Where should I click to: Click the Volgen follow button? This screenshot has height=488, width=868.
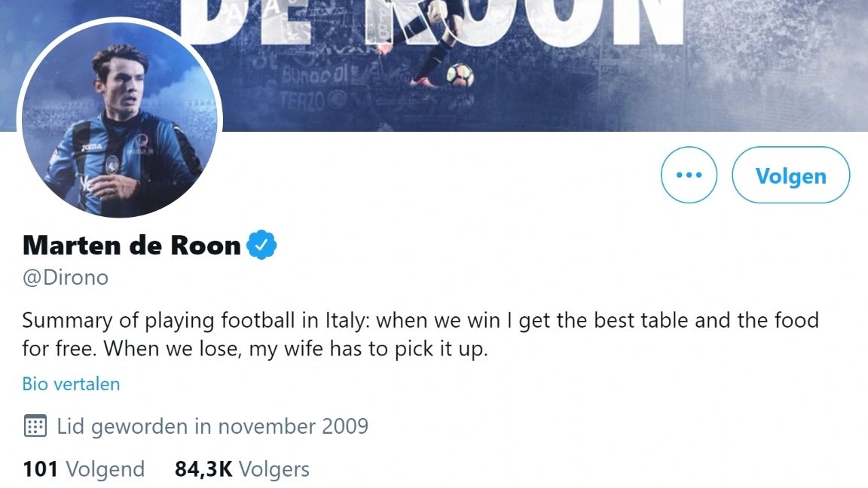coord(790,175)
